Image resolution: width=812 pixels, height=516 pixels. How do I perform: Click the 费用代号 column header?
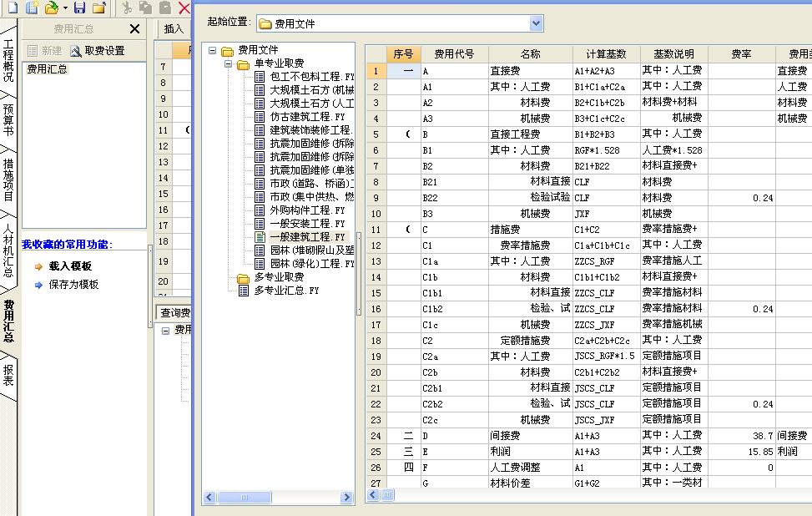coord(454,54)
